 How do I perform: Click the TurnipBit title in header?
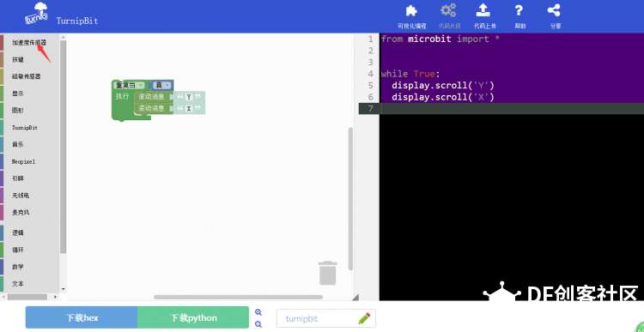click(x=77, y=21)
